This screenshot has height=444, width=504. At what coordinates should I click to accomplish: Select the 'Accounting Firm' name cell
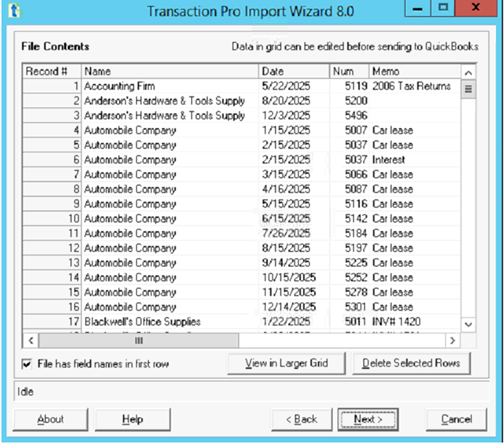tap(170, 86)
